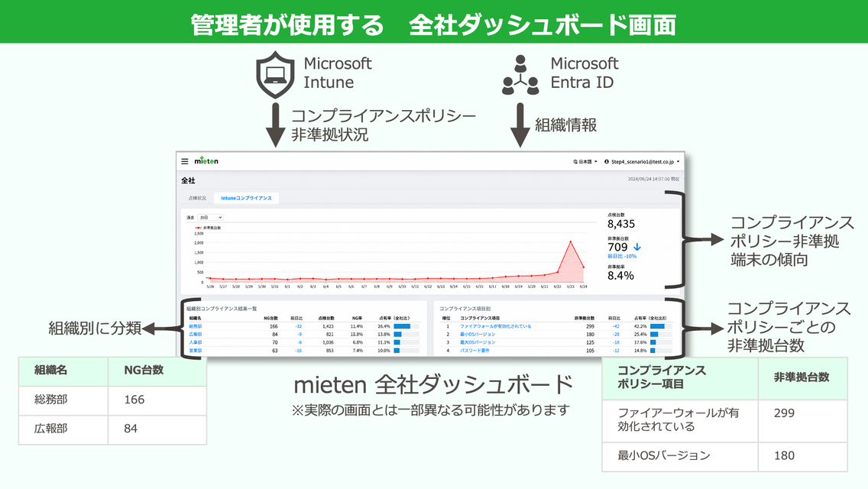The image size is (868, 489).
Task: Click the 組織別コンプライアンス結果一覧 panel title
Action: [222, 309]
